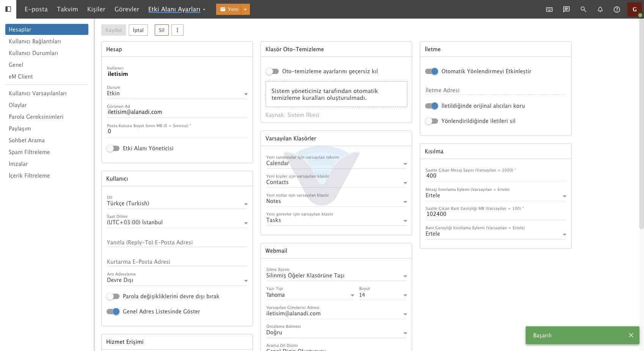Enable Yönlendirildiğinde iletileri sil switch
Screen dimensions: 644x351
coord(432,121)
